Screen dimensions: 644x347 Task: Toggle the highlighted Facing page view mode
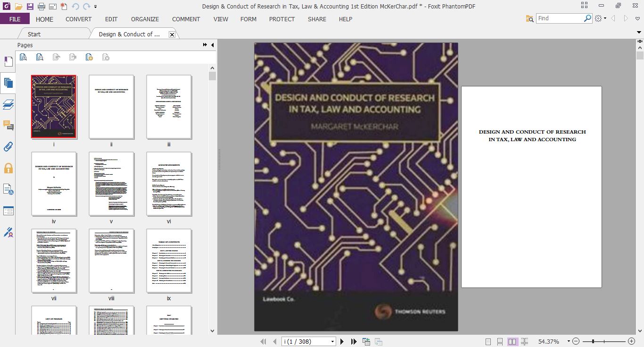click(512, 341)
